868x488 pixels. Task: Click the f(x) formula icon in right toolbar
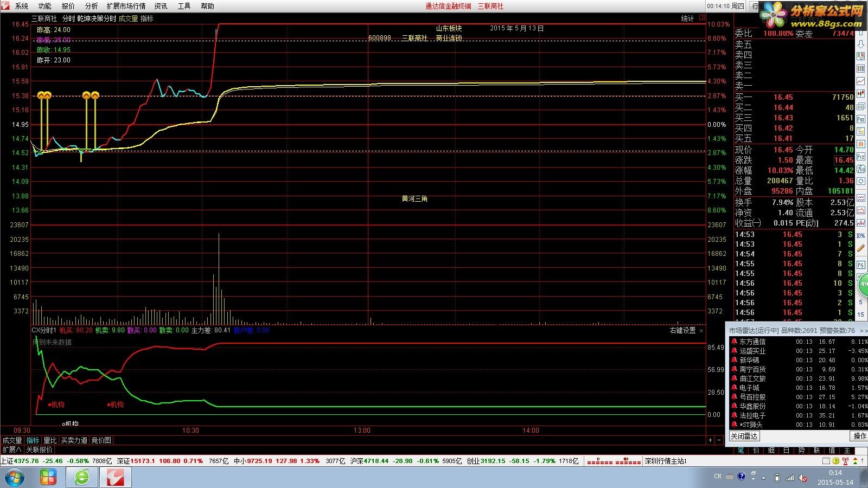(x=861, y=169)
